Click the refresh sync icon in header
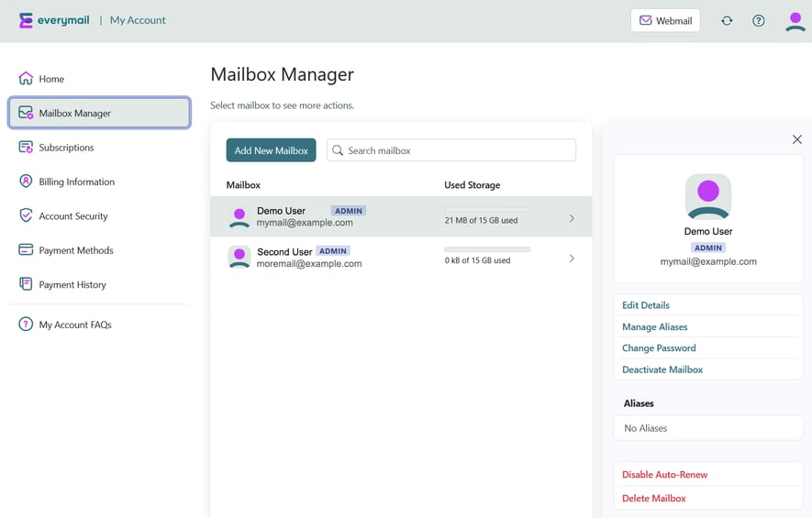 [x=727, y=21]
